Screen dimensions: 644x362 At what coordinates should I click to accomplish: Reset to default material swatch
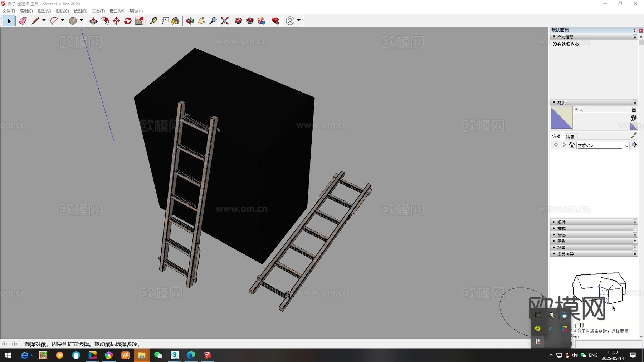point(634,126)
